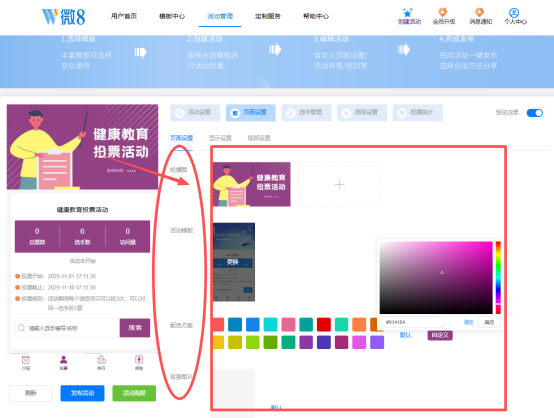The image size is (554, 418).
Task: Confirm the color with 确定
Action: pos(489,322)
